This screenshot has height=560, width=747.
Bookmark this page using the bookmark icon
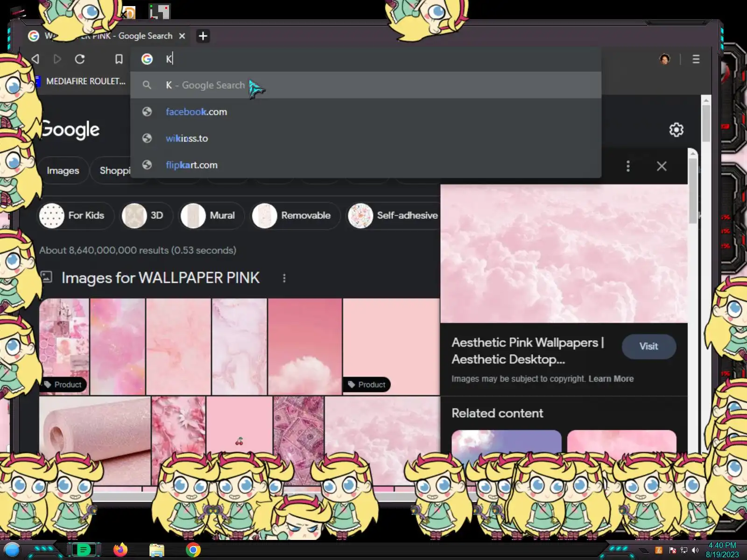(119, 59)
